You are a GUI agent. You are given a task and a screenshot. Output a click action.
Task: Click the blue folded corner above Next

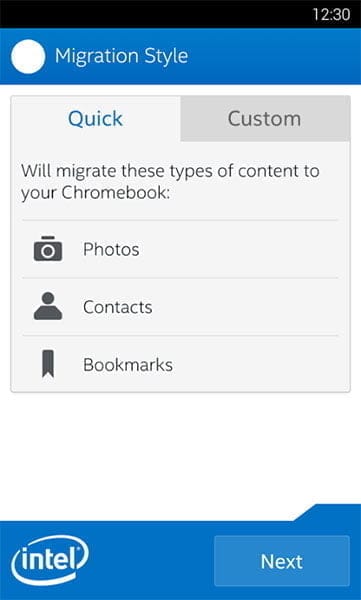(329, 512)
